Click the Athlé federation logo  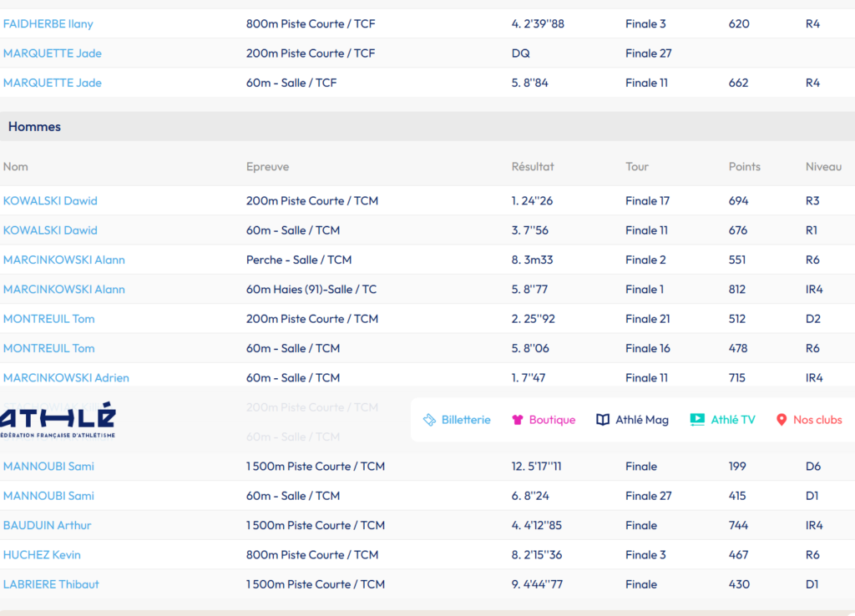58,422
